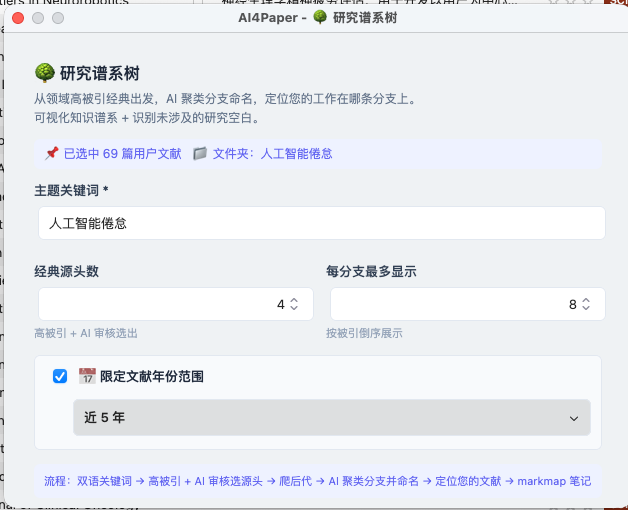Open the 近 5 年 year range dropdown
628x510 pixels.
332,417
